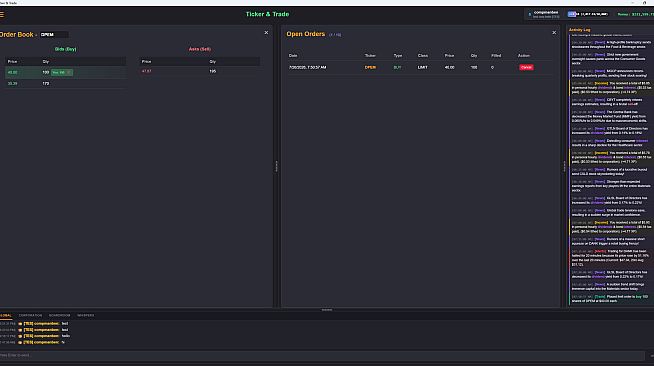The height and width of the screenshot is (366, 654).
Task: Click the last Activity Log entry about OPEM order
Action: (610, 299)
